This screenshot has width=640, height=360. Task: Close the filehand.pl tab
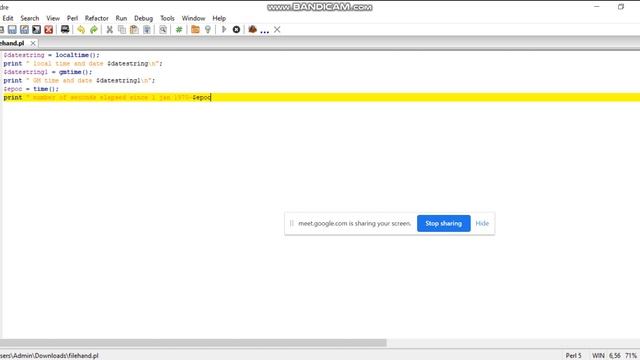point(33,43)
